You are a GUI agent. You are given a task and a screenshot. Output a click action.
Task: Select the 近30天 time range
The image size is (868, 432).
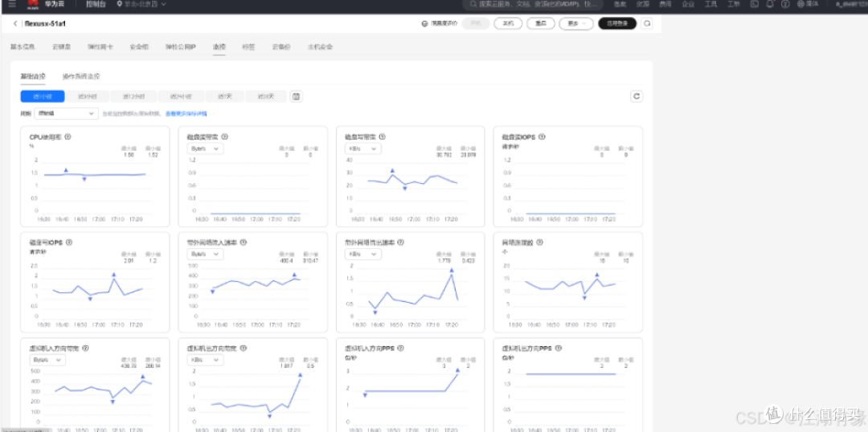tap(266, 96)
